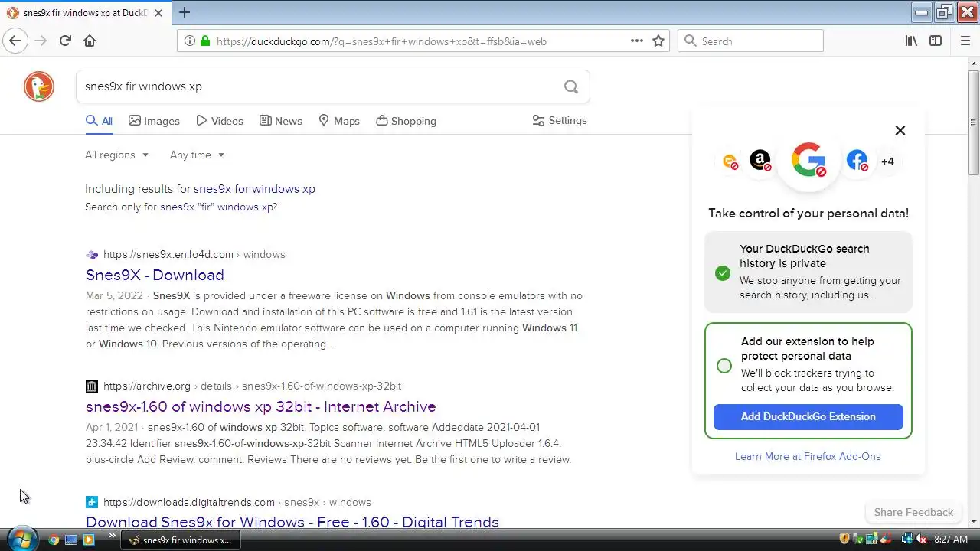
Task: Open snes9x-1.60 Internet Archive result
Action: pyautogui.click(x=261, y=406)
